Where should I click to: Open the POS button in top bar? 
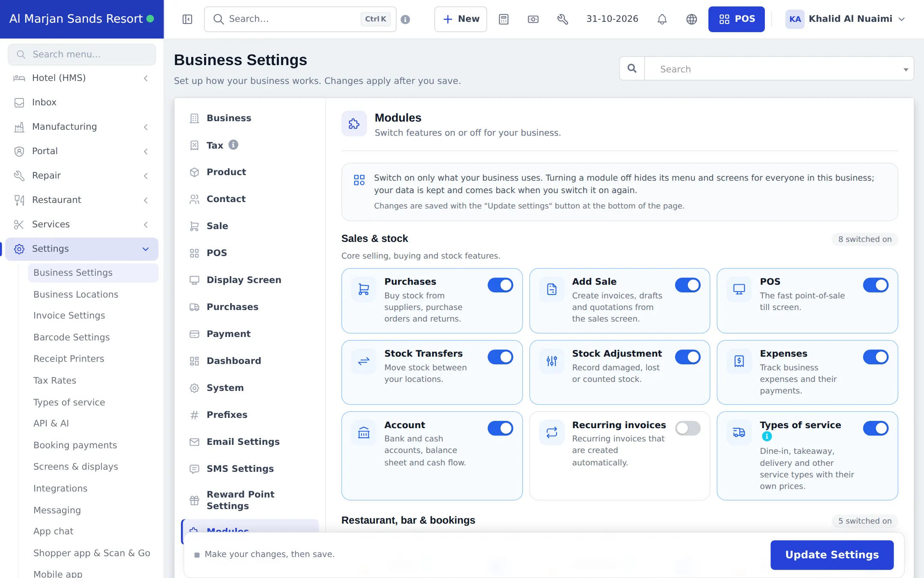coord(736,19)
